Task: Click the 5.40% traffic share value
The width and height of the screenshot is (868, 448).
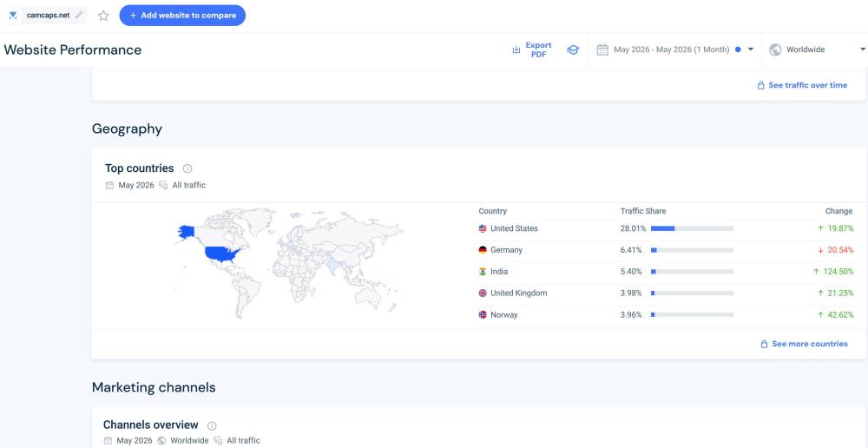Action: point(631,272)
